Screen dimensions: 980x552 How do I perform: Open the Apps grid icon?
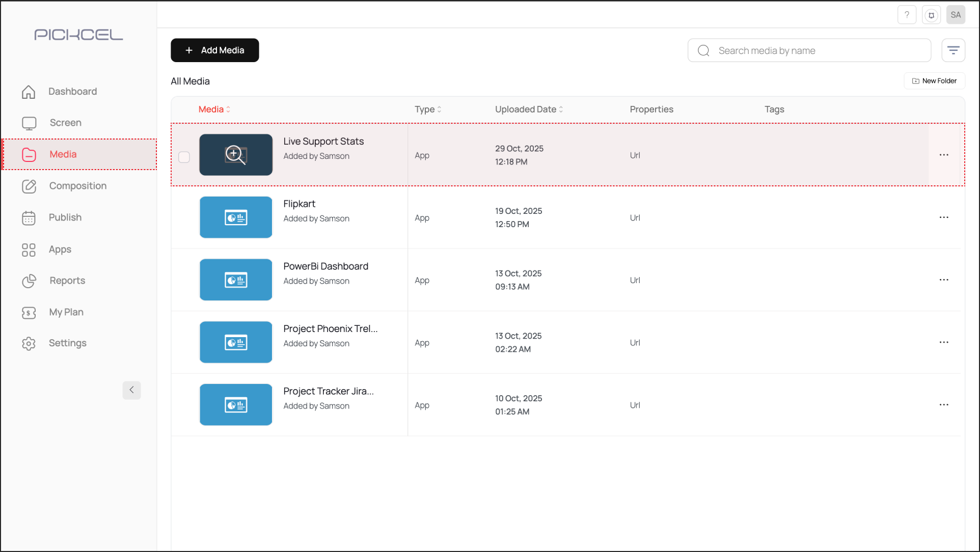29,250
